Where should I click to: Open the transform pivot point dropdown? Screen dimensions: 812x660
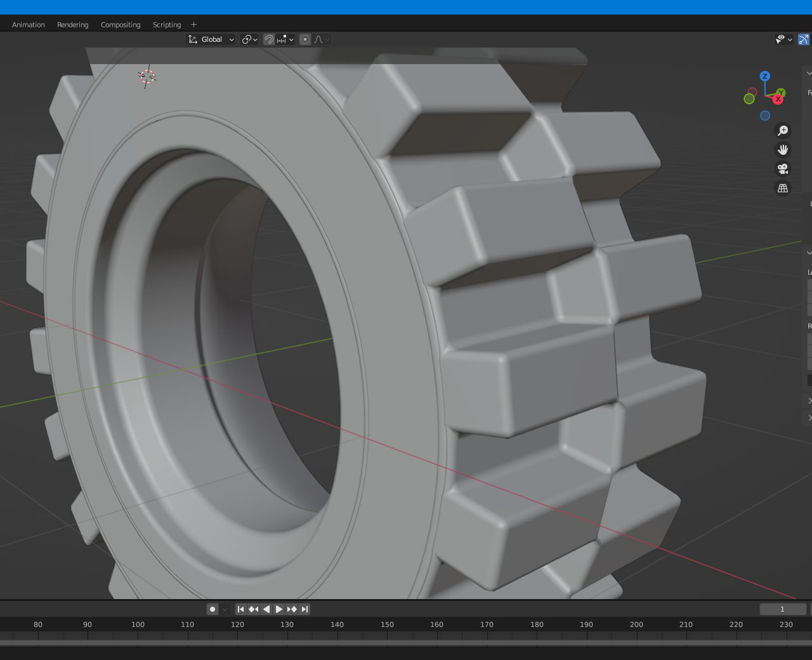tap(250, 39)
